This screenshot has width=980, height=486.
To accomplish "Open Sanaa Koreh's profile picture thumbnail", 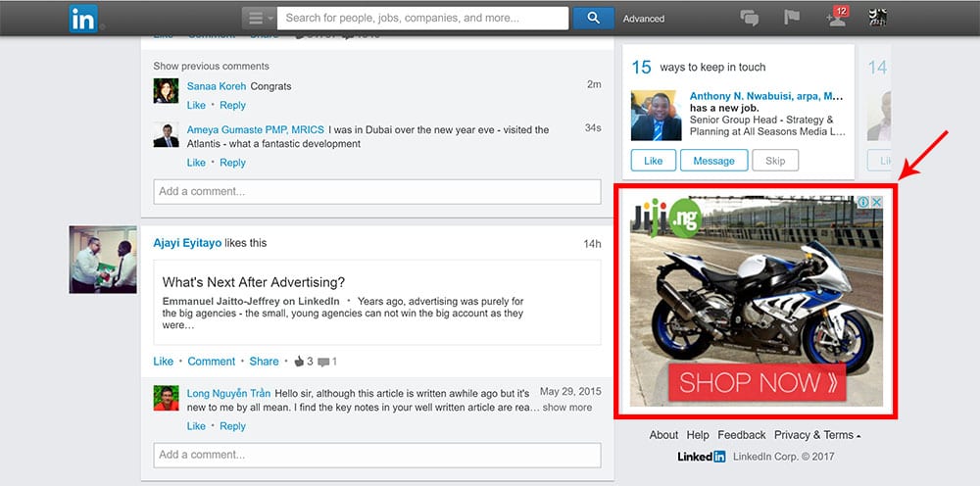I will pyautogui.click(x=166, y=90).
